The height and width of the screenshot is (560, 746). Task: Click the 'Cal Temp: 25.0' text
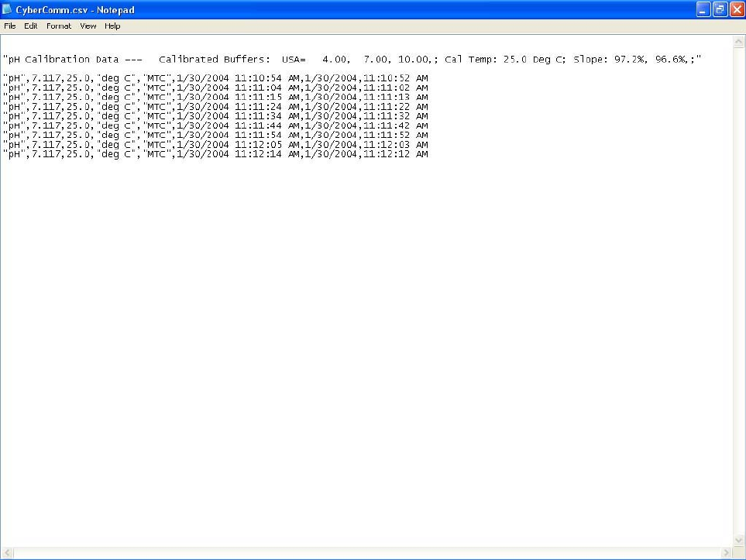[486, 60]
